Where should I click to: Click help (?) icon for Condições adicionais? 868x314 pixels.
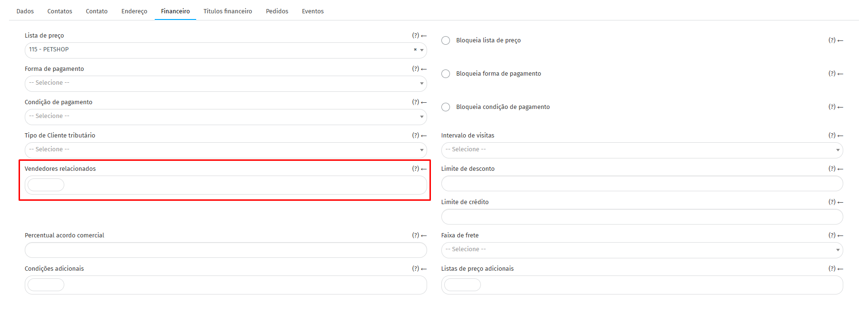[x=416, y=269]
